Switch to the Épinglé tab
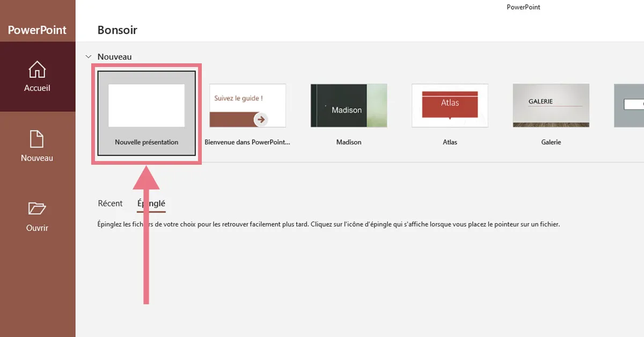 pyautogui.click(x=151, y=203)
